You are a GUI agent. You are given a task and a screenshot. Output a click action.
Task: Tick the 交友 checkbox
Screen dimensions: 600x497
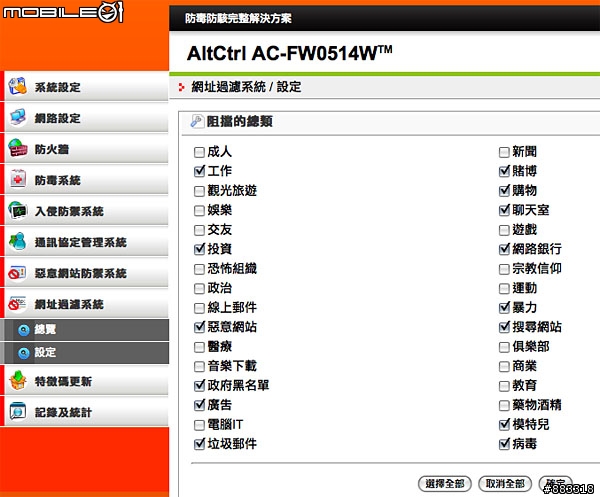199,230
